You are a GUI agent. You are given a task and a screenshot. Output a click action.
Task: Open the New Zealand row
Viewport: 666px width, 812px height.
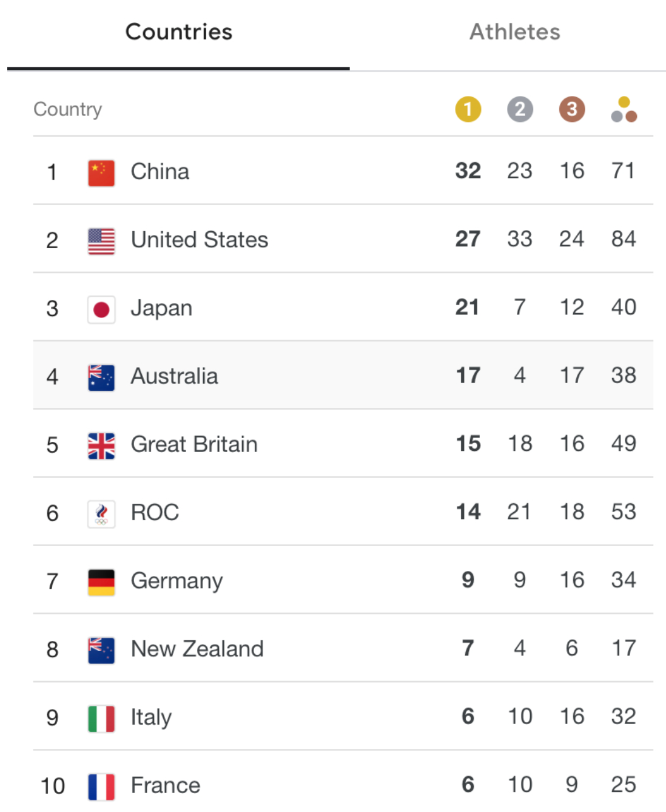click(343, 648)
